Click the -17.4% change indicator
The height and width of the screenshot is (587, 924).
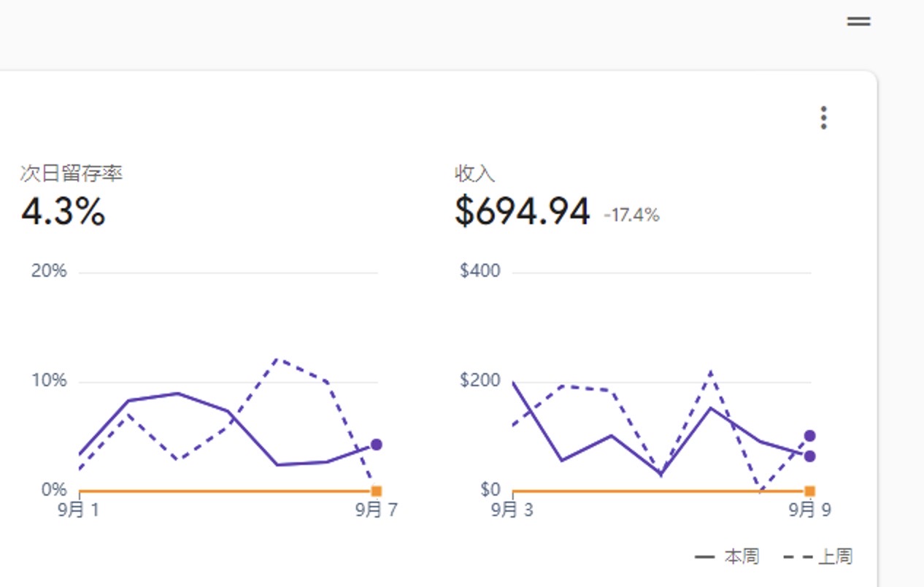pyautogui.click(x=631, y=215)
